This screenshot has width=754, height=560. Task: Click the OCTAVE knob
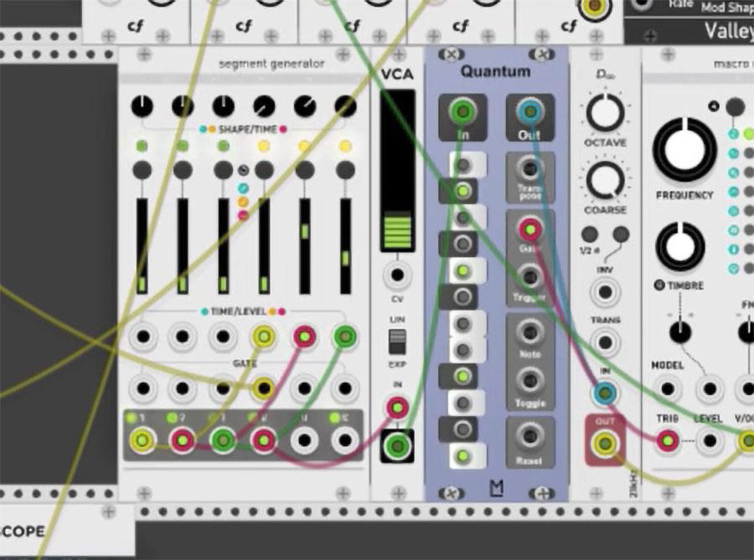coord(605,113)
